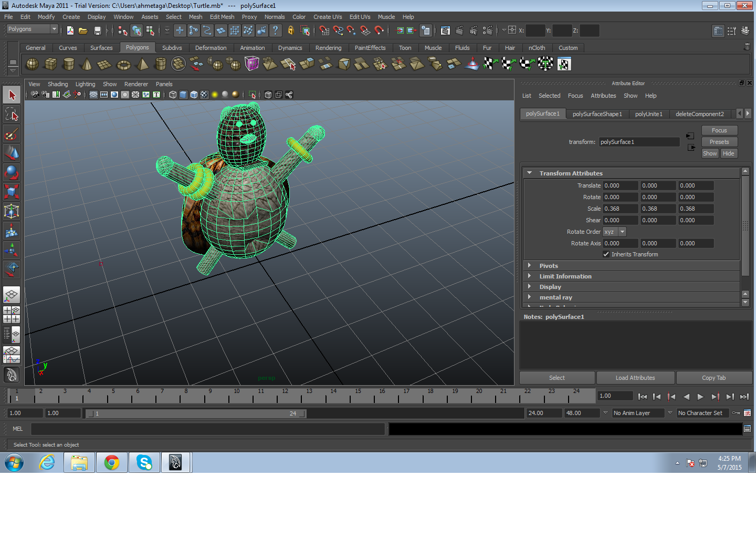Click the UV Texture Editor shelf icon
This screenshot has height=538, width=756.
click(x=564, y=64)
